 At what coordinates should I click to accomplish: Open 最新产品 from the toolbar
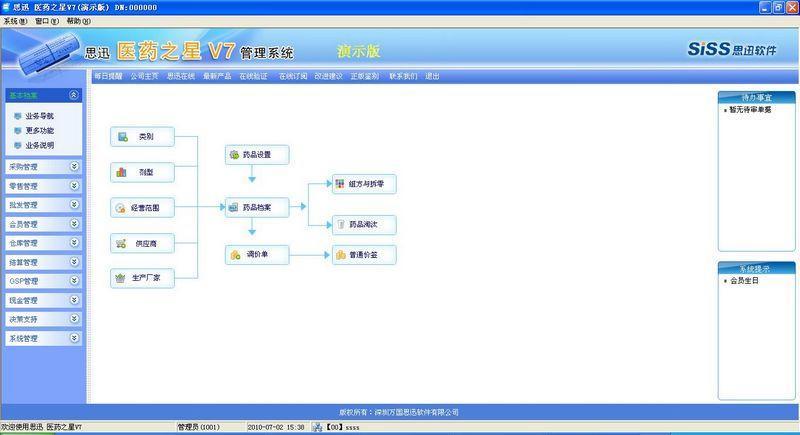[217, 76]
